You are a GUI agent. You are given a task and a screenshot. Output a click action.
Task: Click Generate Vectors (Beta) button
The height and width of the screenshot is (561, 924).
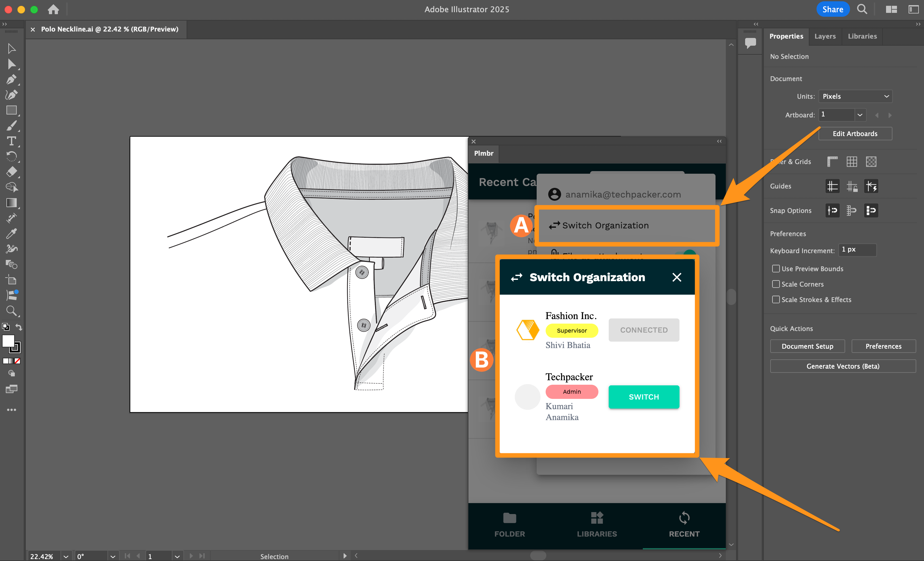point(843,366)
